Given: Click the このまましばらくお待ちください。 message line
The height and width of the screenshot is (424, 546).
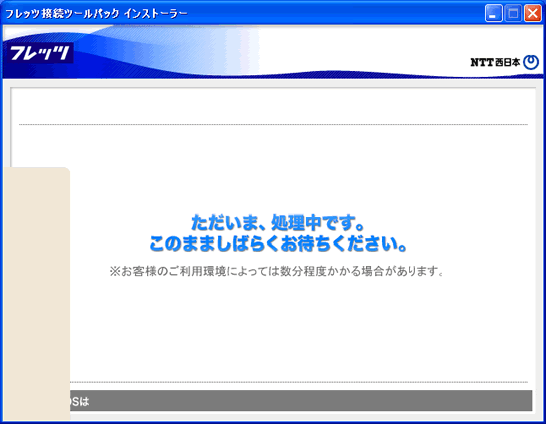Looking at the screenshot, I should click(x=278, y=244).
